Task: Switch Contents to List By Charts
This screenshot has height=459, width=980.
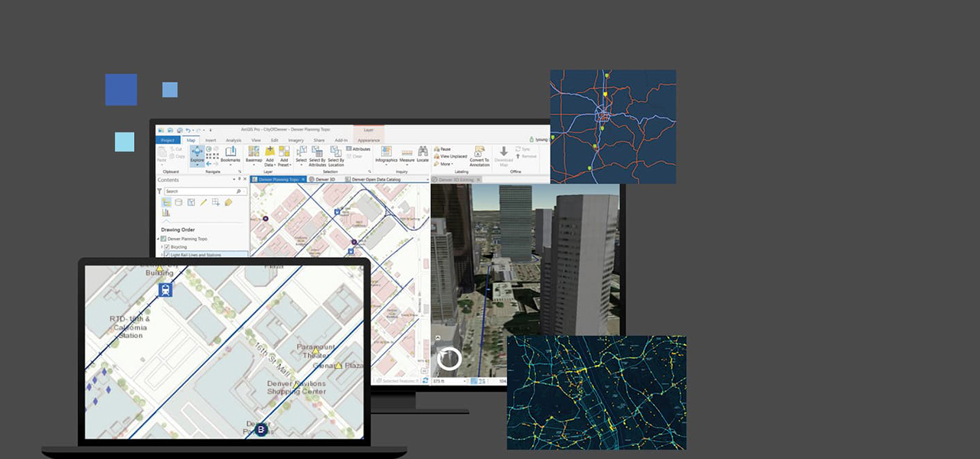Action: tap(166, 213)
